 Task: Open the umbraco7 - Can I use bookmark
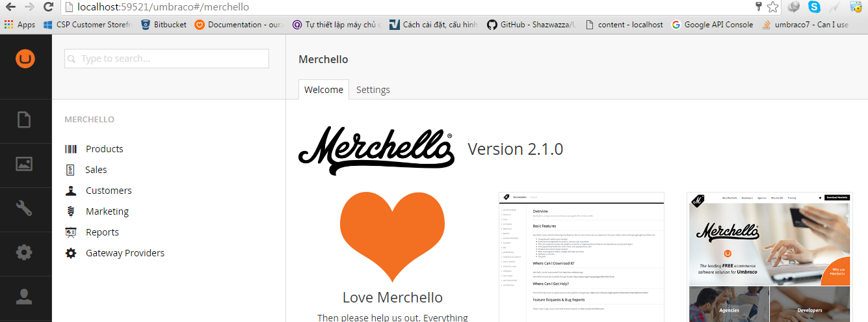pyautogui.click(x=806, y=25)
